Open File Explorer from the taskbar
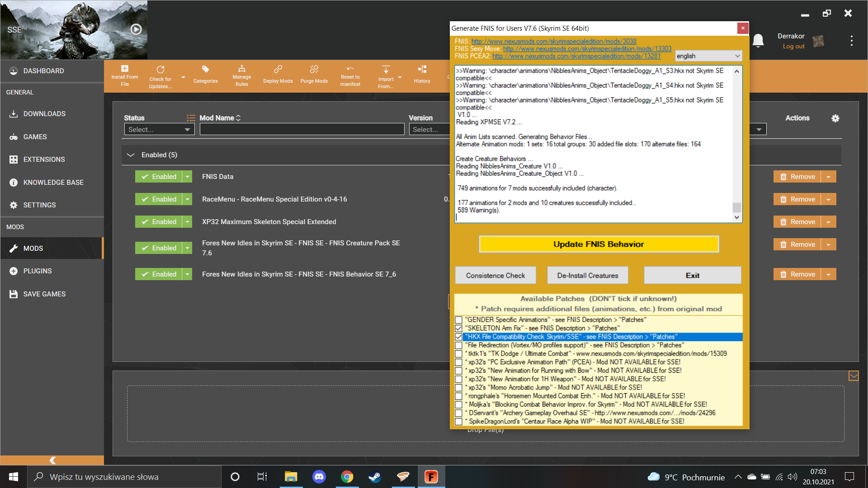This screenshot has height=488, width=868. click(x=291, y=477)
